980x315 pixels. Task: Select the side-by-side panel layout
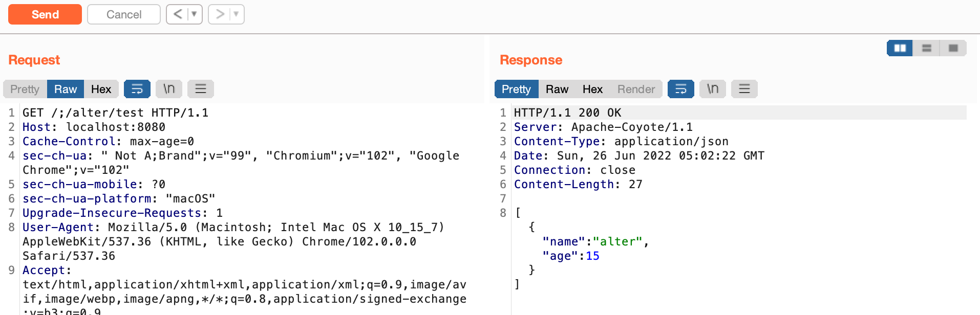pos(900,48)
